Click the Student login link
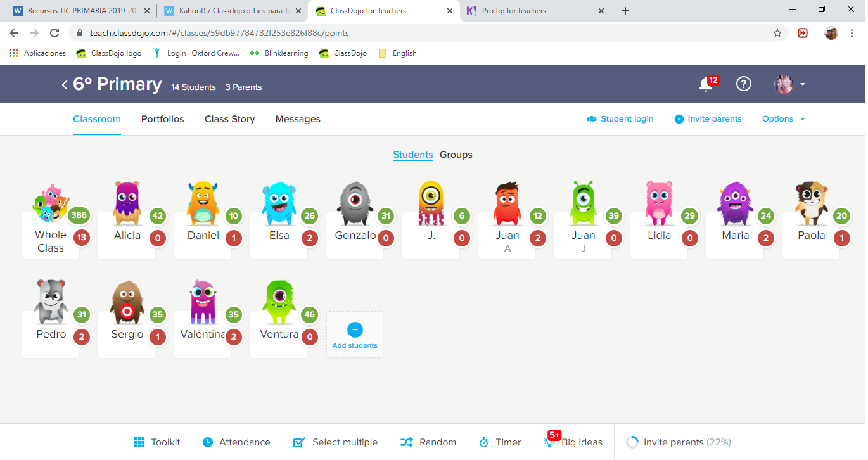This screenshot has width=868, height=460. click(620, 119)
